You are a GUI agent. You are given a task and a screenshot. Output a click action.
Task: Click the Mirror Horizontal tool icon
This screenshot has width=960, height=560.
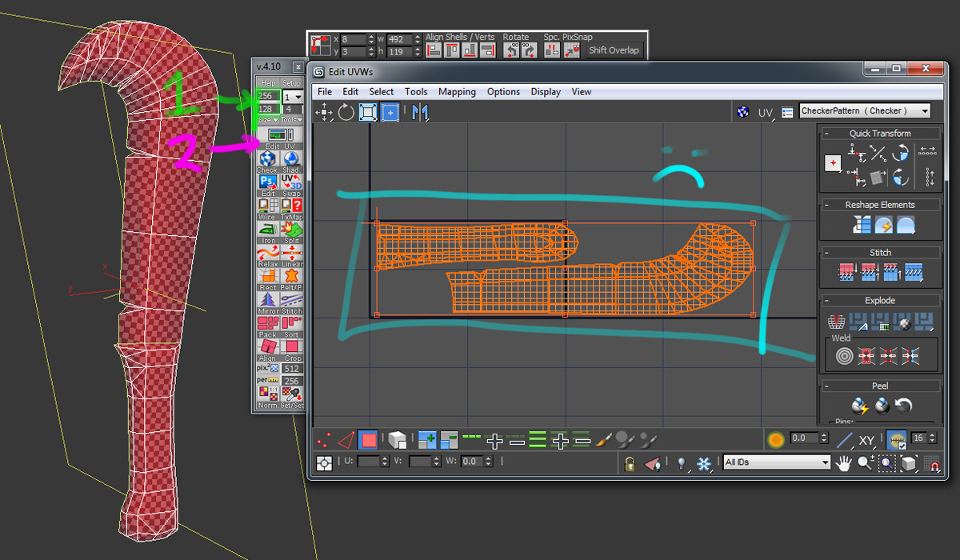(420, 112)
